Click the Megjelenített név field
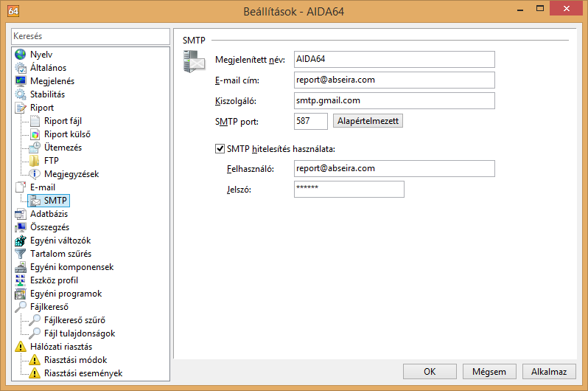The width and height of the screenshot is (588, 391). (x=394, y=59)
